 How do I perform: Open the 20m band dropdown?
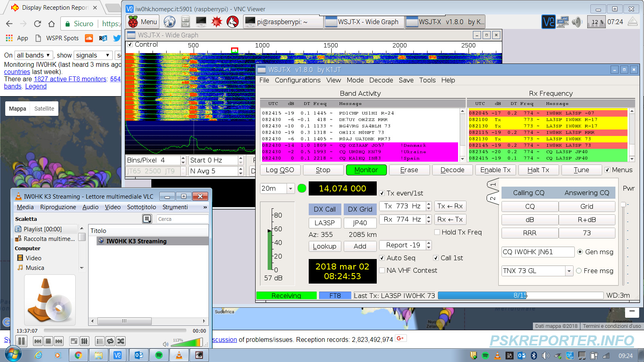point(291,188)
